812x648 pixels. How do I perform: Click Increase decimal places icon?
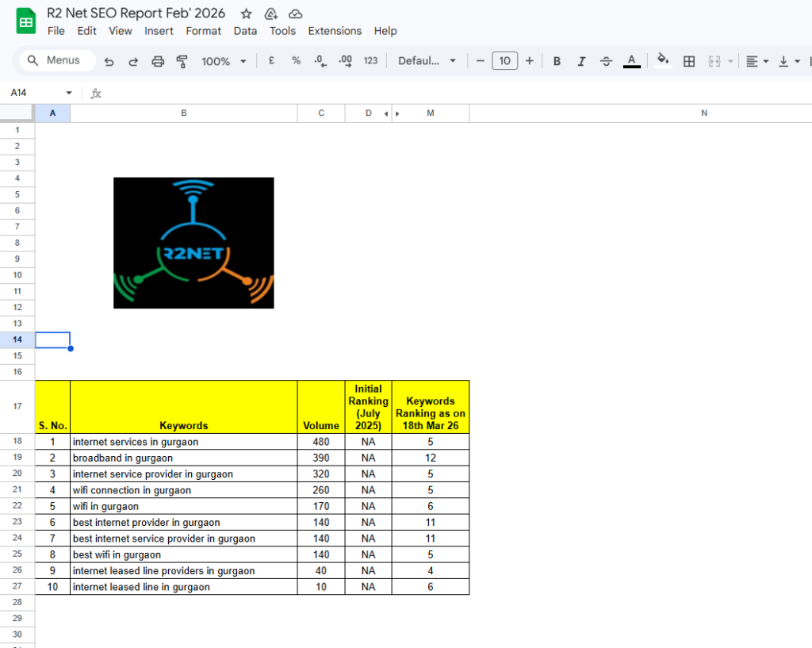click(345, 60)
